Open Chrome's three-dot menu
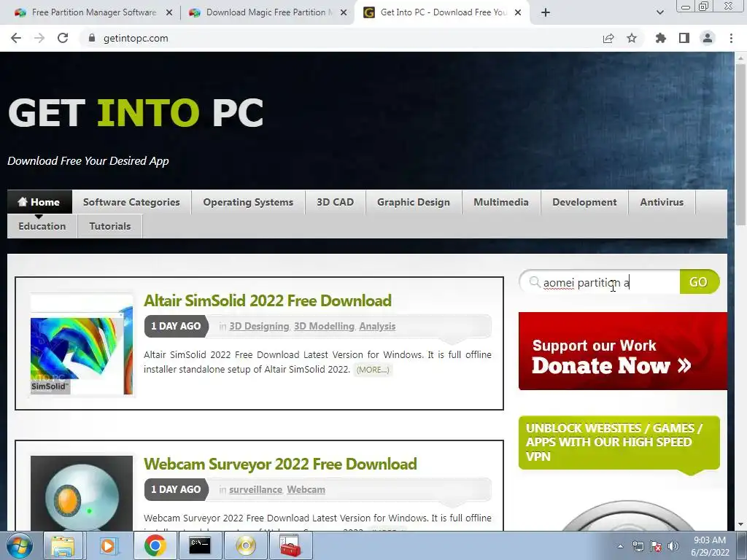This screenshot has height=560, width=747. [x=731, y=38]
